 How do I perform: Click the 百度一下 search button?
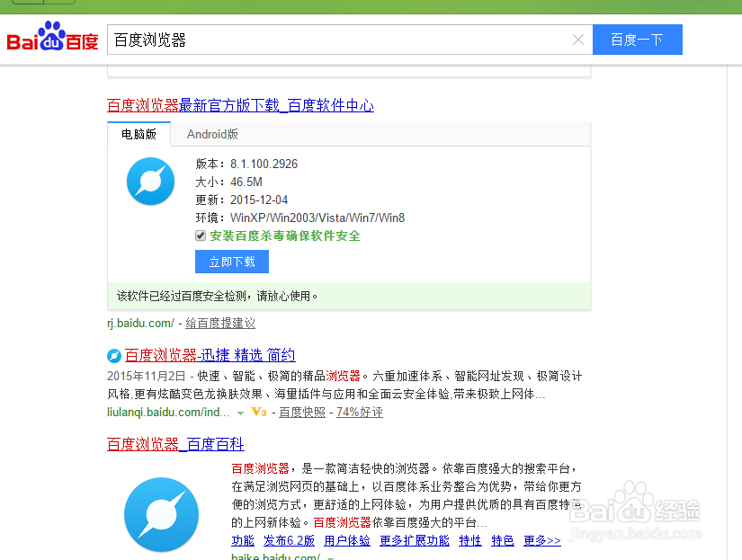[x=637, y=40]
